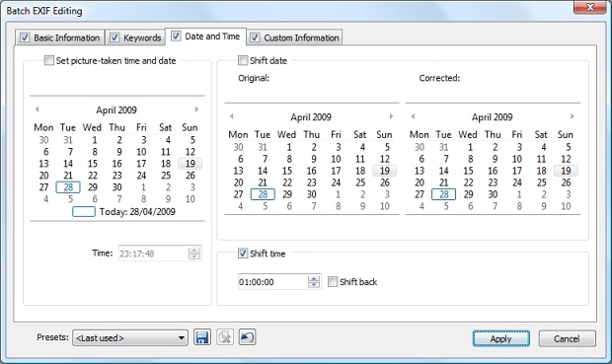Toggle the Custom Information tab checkbox
Viewport: 612px width, 364px height.
(255, 37)
